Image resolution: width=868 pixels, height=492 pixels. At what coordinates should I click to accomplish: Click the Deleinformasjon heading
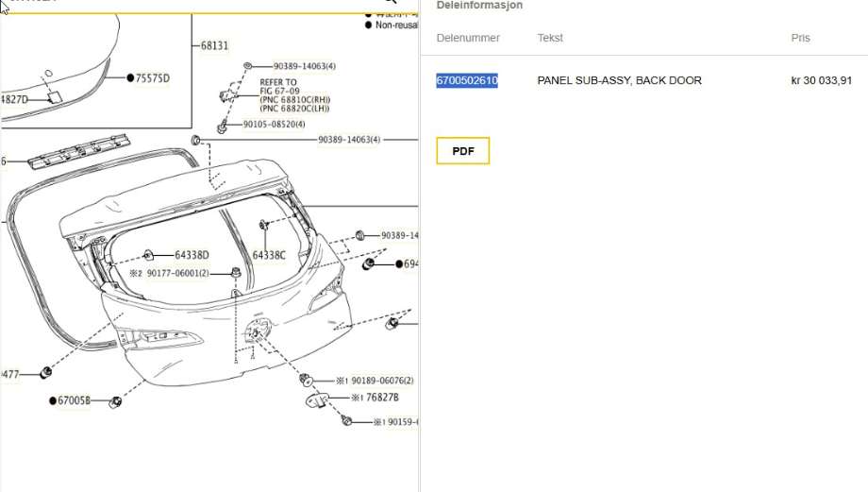pos(479,5)
